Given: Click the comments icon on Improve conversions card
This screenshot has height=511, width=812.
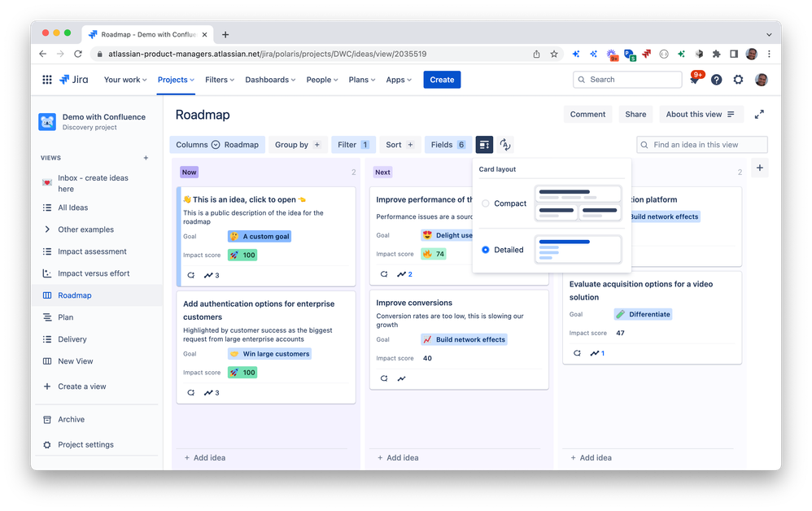Looking at the screenshot, I should click(x=384, y=378).
